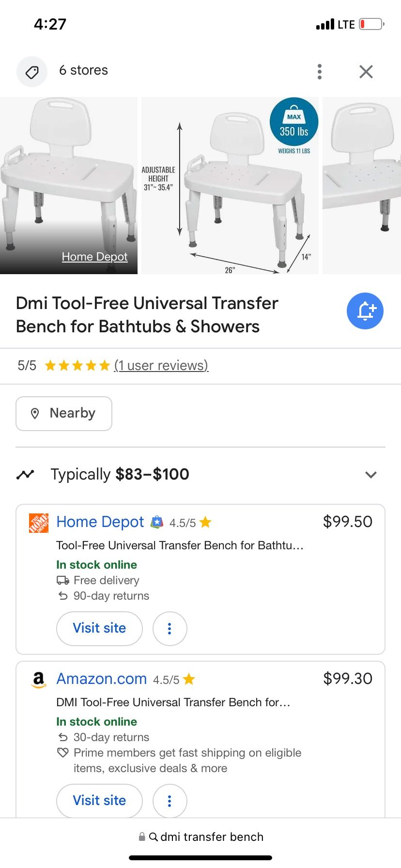The image size is (401, 868).
Task: Open the options menu beside Home Depot's Visit site
Action: click(x=170, y=628)
